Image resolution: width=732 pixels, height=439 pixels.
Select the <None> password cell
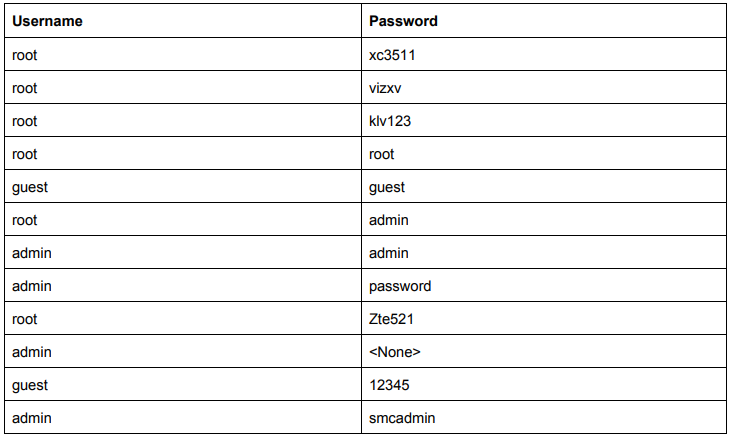point(395,352)
